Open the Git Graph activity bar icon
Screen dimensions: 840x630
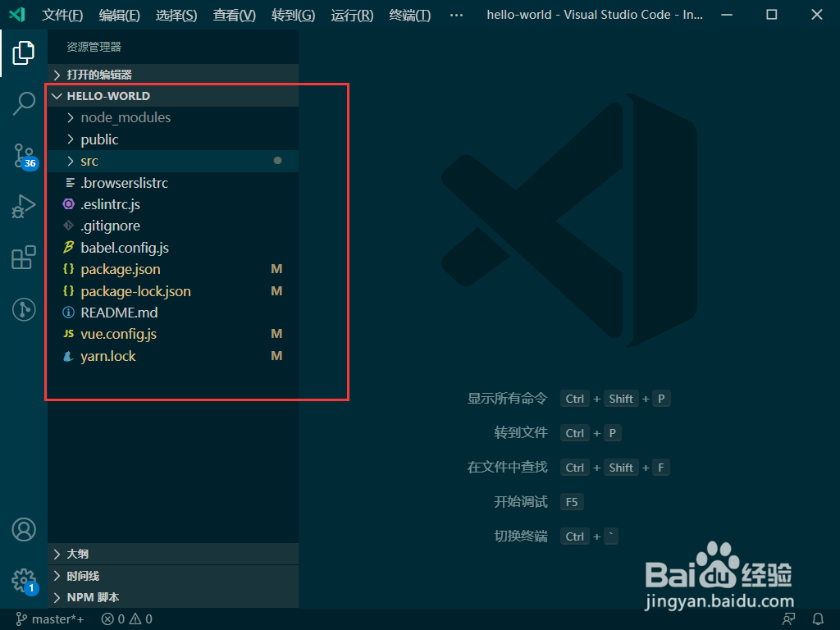click(x=24, y=309)
